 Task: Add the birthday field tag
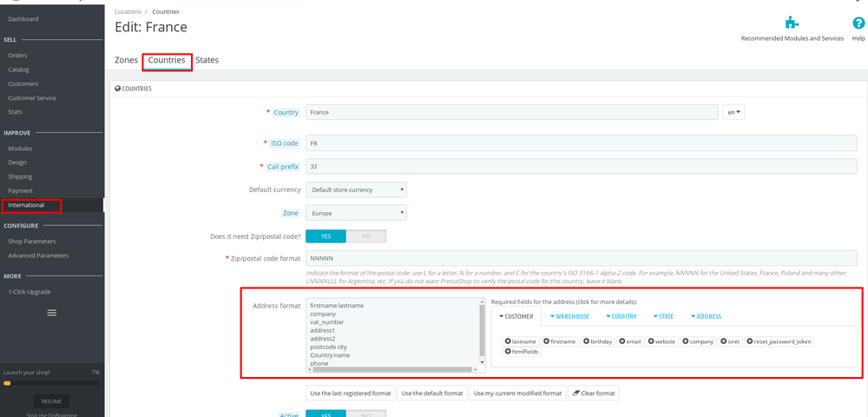point(598,341)
